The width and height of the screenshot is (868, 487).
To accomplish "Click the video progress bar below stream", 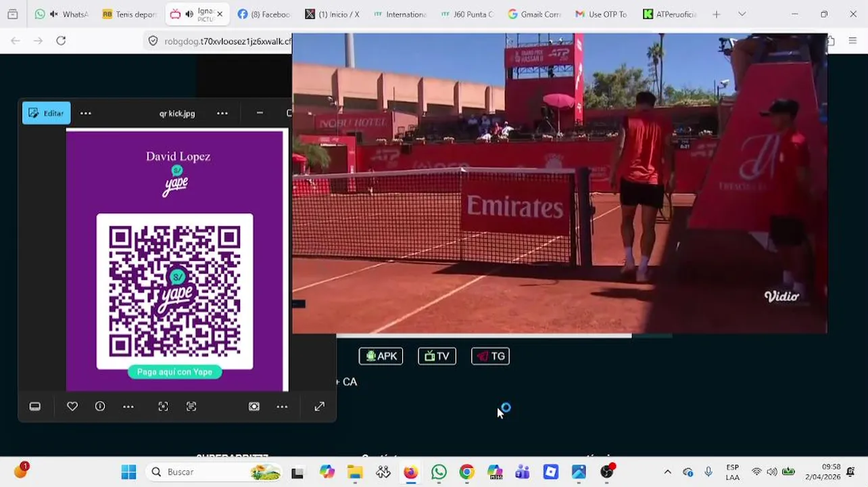I will click(504, 335).
